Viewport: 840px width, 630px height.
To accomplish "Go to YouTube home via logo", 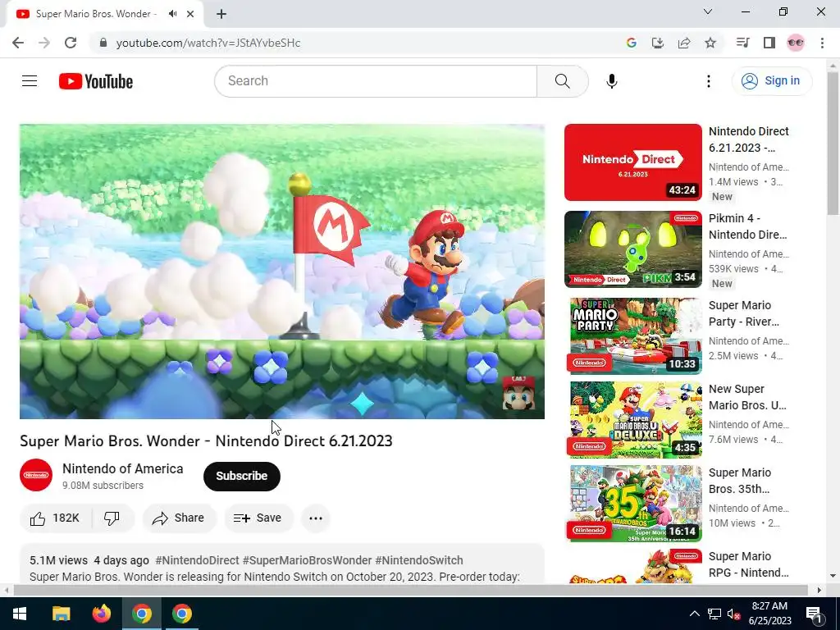I will point(96,81).
